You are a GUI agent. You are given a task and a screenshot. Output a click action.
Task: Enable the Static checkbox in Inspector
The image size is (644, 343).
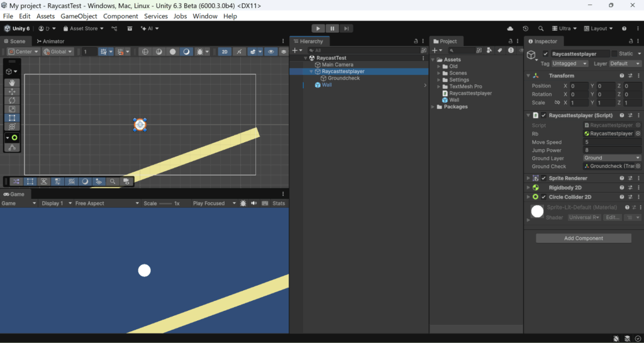click(614, 54)
